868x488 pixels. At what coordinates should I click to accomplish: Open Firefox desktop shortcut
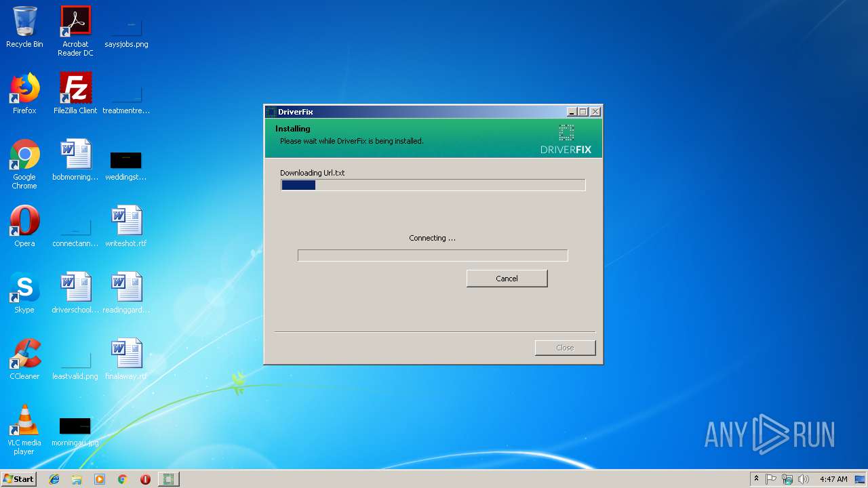(x=24, y=94)
